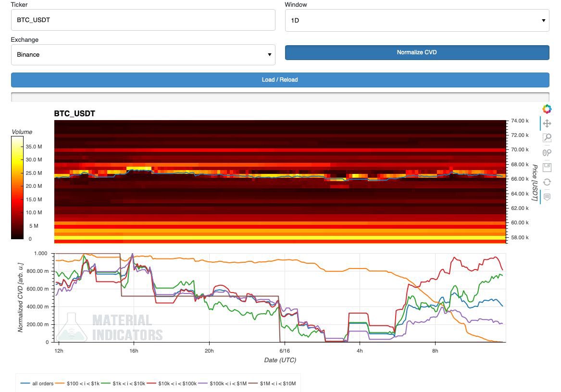Click the '5 M' volume tick

point(34,226)
